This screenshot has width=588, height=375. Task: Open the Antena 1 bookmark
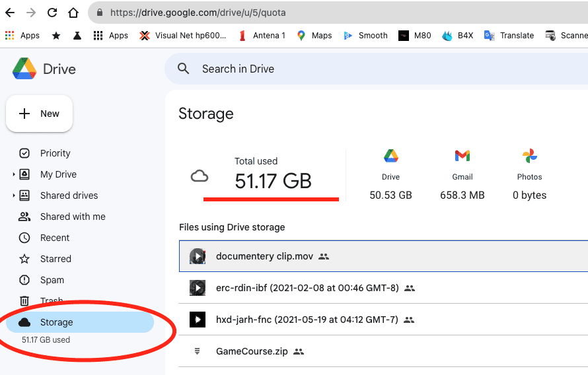coord(262,35)
